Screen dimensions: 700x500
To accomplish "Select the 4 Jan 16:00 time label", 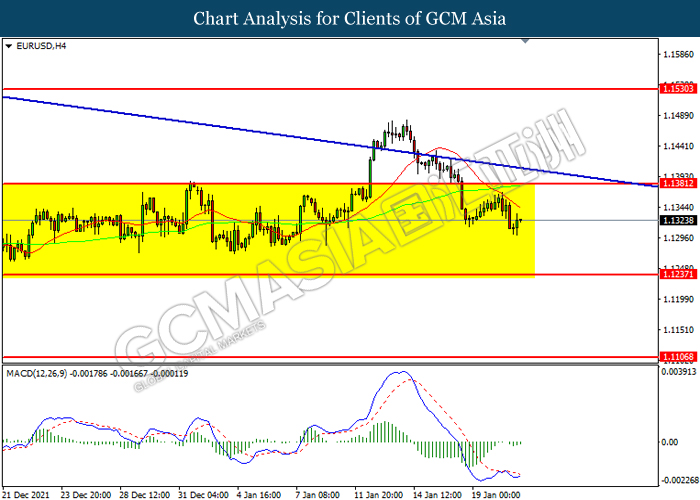I will [259, 495].
